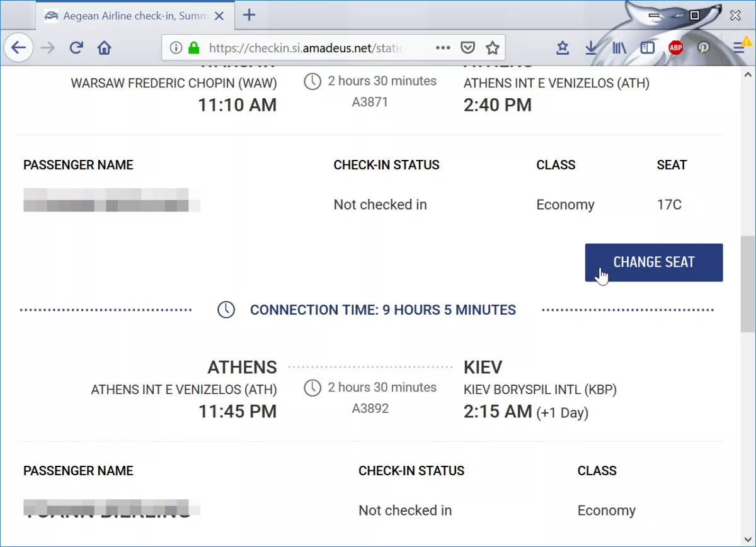This screenshot has height=547, width=756.
Task: Toggle the sidebars icon
Action: pyautogui.click(x=647, y=47)
